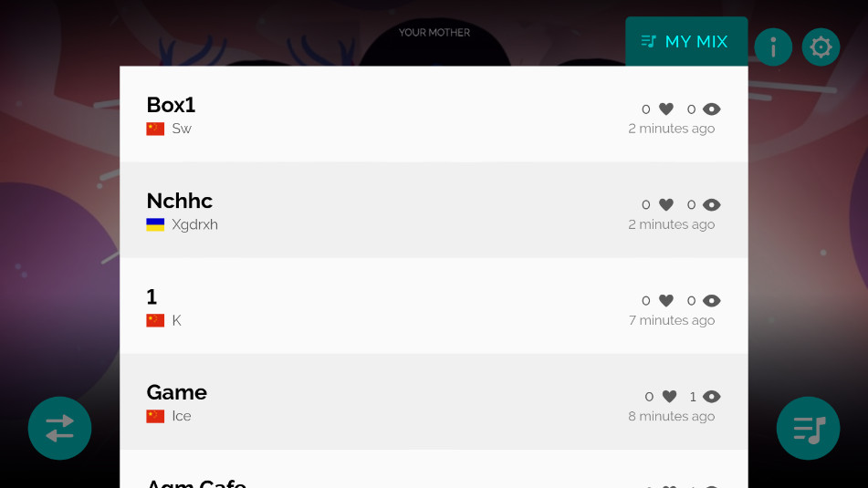Click the eye views icon on Box1
868x488 pixels.
[711, 109]
